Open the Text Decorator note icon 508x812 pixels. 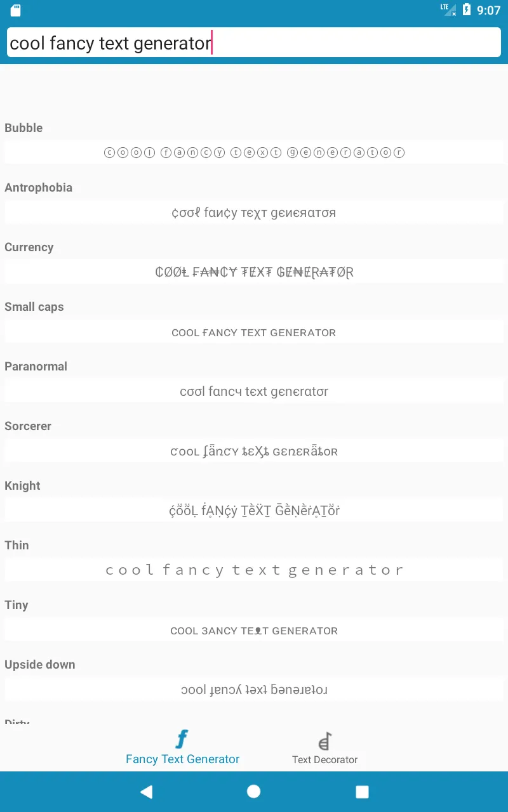(324, 741)
